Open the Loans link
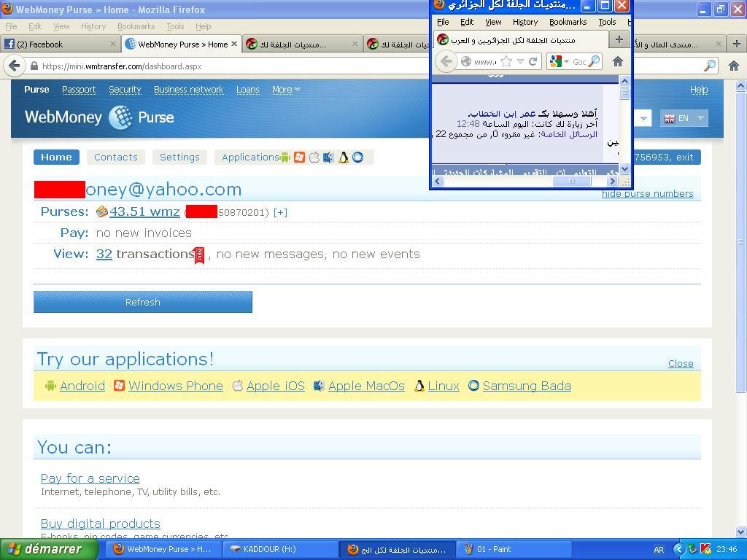747x560 pixels. tap(248, 90)
